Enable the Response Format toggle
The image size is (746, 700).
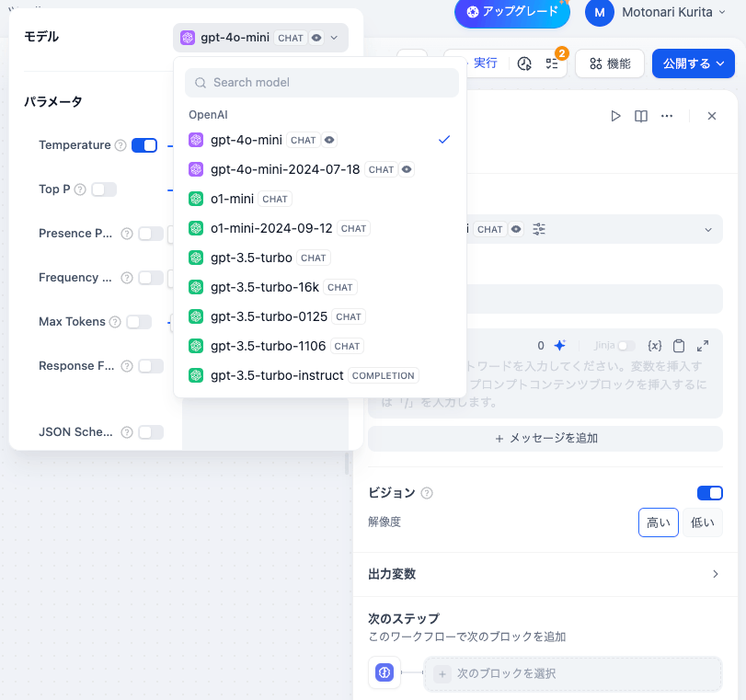click(x=151, y=366)
